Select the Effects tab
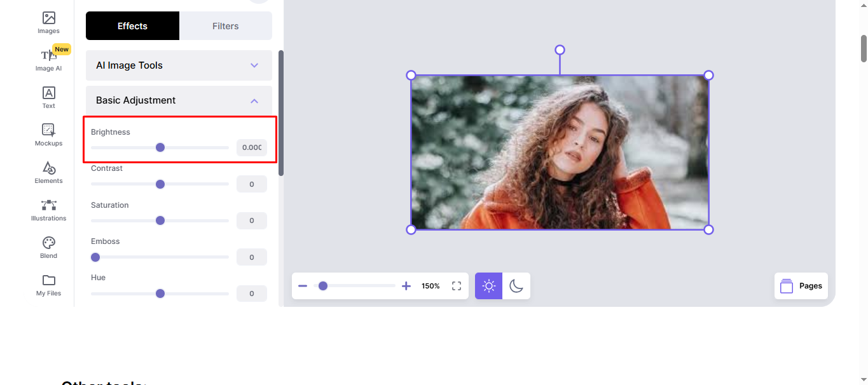The height and width of the screenshot is (385, 868). click(x=132, y=25)
